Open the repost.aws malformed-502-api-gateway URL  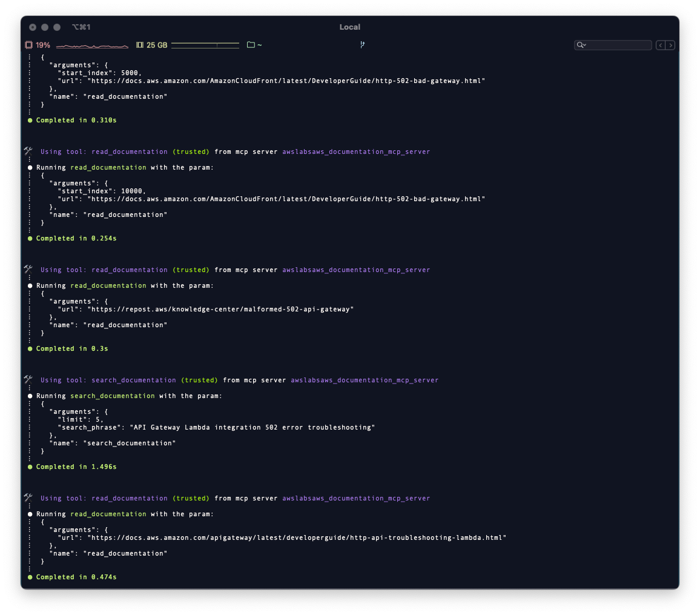(220, 309)
